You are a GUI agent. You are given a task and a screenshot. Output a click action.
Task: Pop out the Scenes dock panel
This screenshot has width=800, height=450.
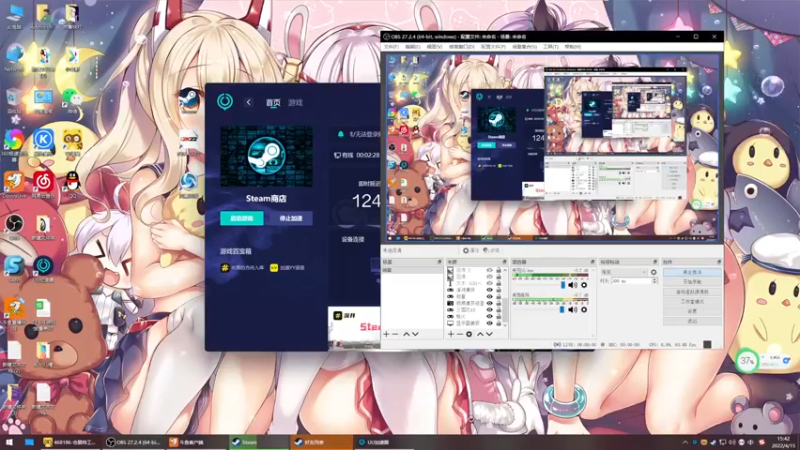pos(440,262)
